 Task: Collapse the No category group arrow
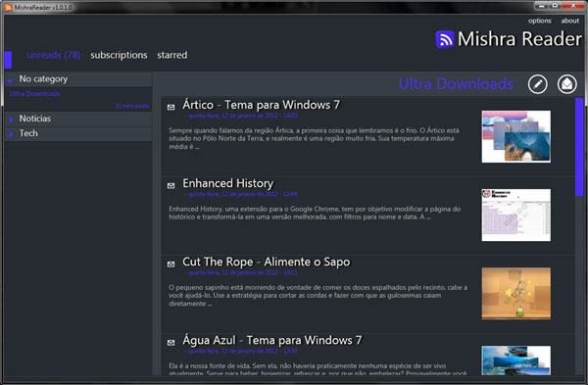11,80
